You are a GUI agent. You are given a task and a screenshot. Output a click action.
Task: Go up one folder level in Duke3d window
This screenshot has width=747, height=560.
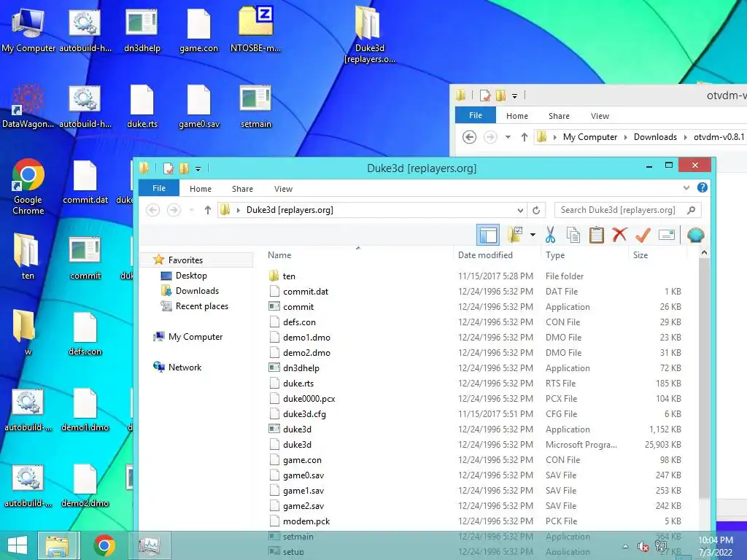tap(207, 209)
